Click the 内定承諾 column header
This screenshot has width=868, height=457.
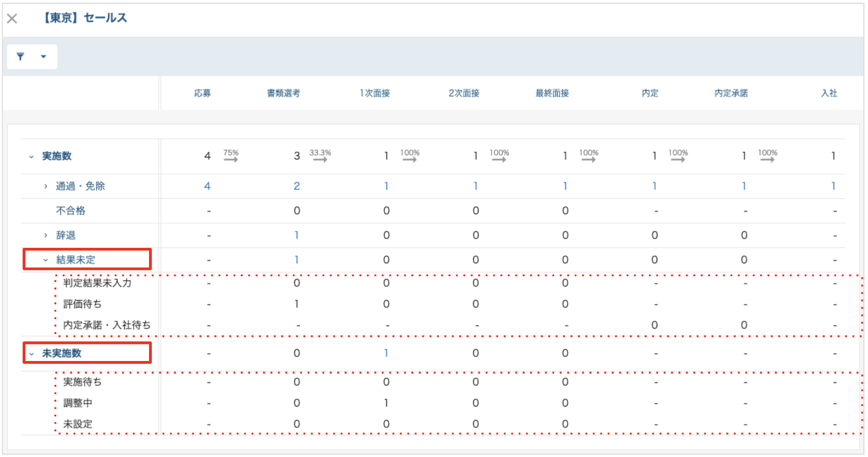click(x=731, y=93)
